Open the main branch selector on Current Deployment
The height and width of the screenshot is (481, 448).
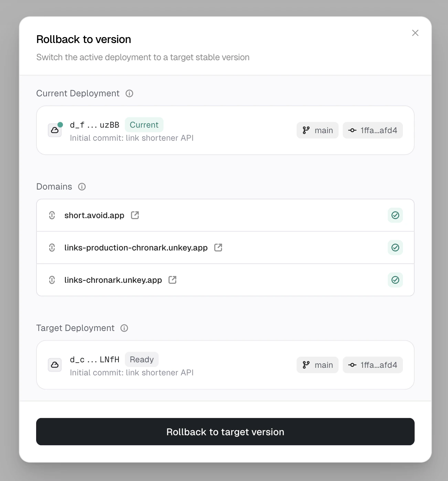click(x=317, y=130)
